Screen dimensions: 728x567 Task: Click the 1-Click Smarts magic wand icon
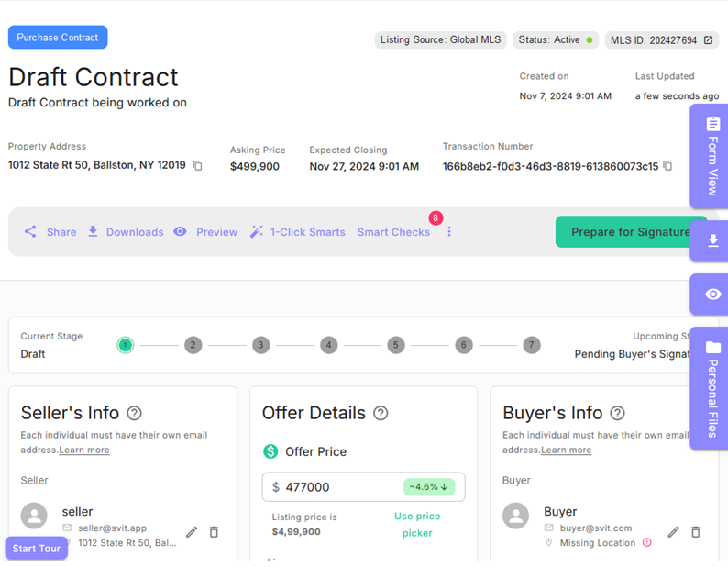[257, 231]
